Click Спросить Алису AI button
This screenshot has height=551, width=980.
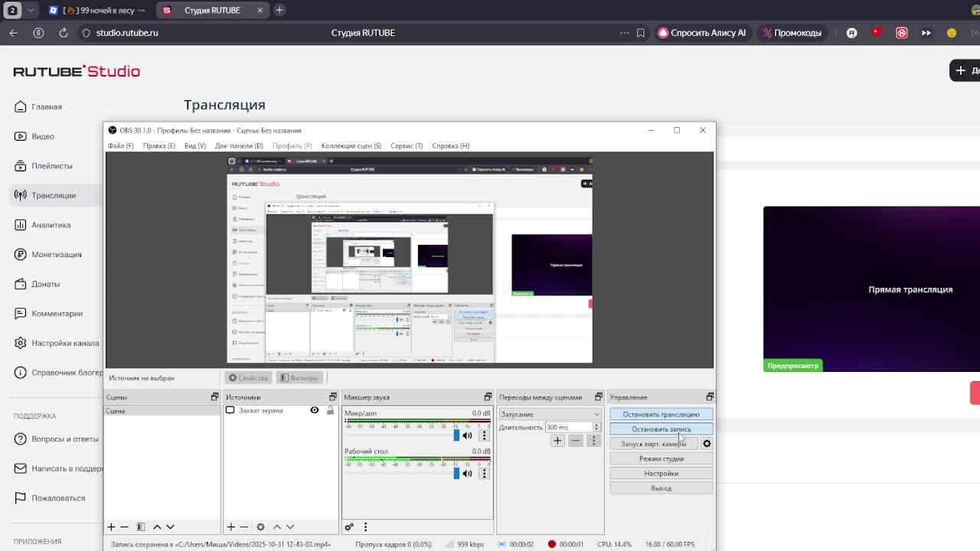pos(702,33)
